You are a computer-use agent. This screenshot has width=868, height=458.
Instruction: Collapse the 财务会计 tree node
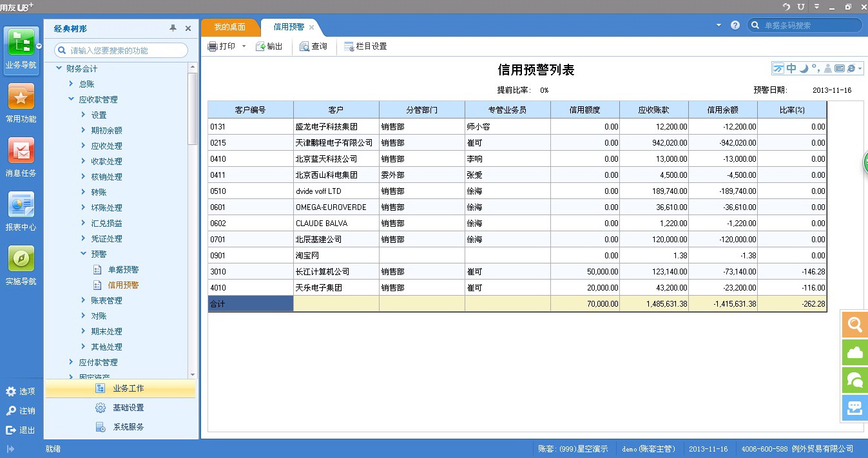[x=59, y=68]
